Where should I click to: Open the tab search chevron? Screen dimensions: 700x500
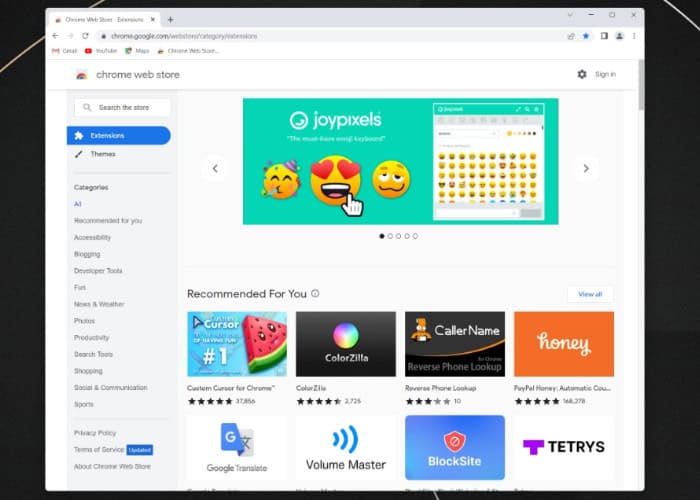click(570, 15)
